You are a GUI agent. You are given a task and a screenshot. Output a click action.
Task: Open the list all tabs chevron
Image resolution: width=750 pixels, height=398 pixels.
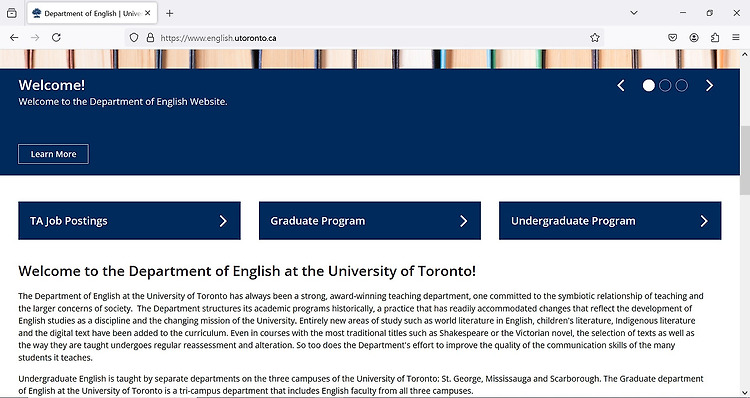(x=634, y=13)
